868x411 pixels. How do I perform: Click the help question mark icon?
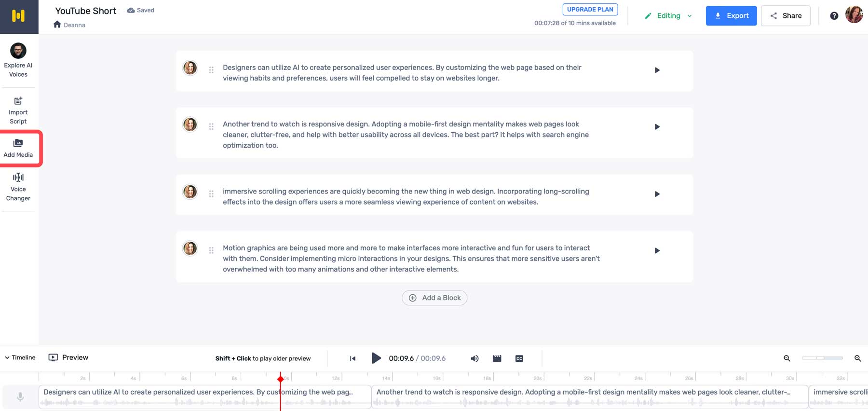click(834, 16)
